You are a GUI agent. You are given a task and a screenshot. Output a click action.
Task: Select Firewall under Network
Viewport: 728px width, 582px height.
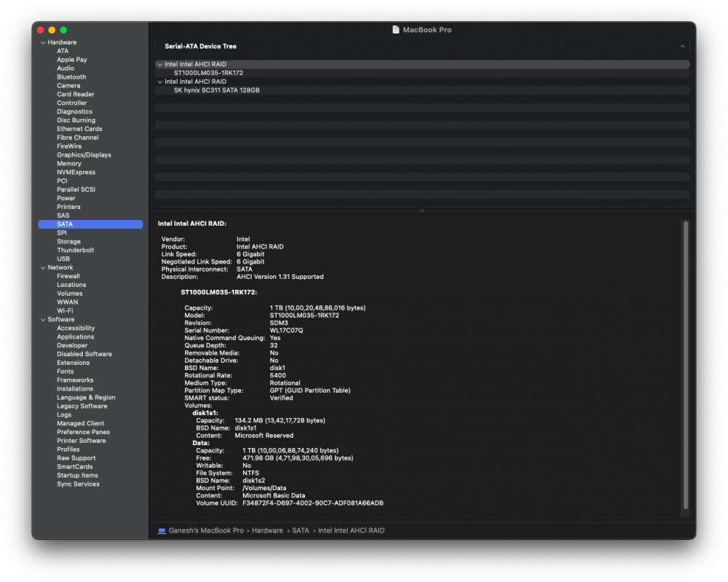pyautogui.click(x=68, y=276)
